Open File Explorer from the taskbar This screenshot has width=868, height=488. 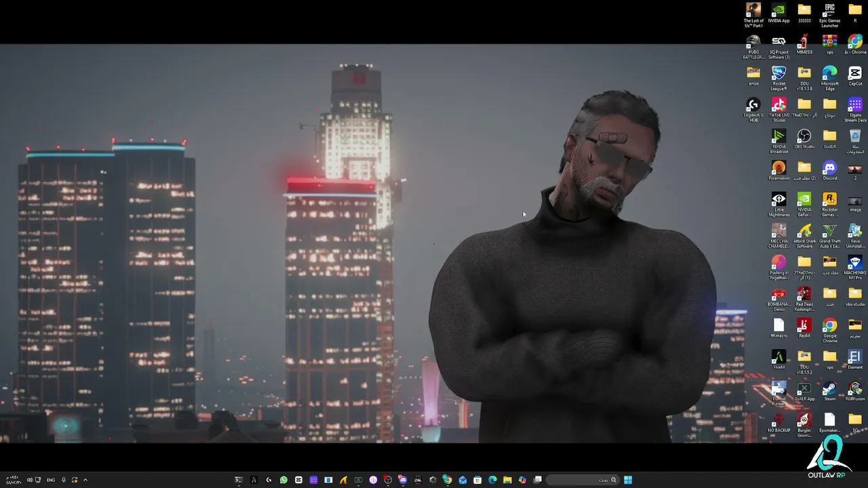(x=507, y=480)
